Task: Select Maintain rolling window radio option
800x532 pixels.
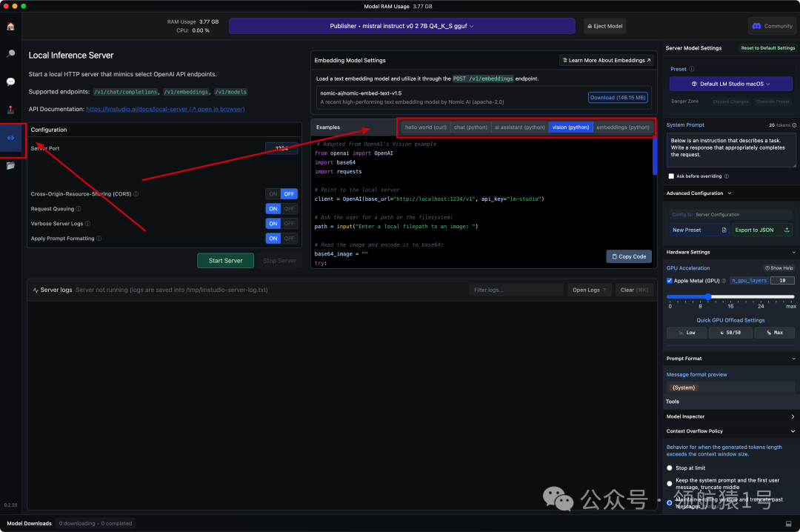Action: (670, 503)
